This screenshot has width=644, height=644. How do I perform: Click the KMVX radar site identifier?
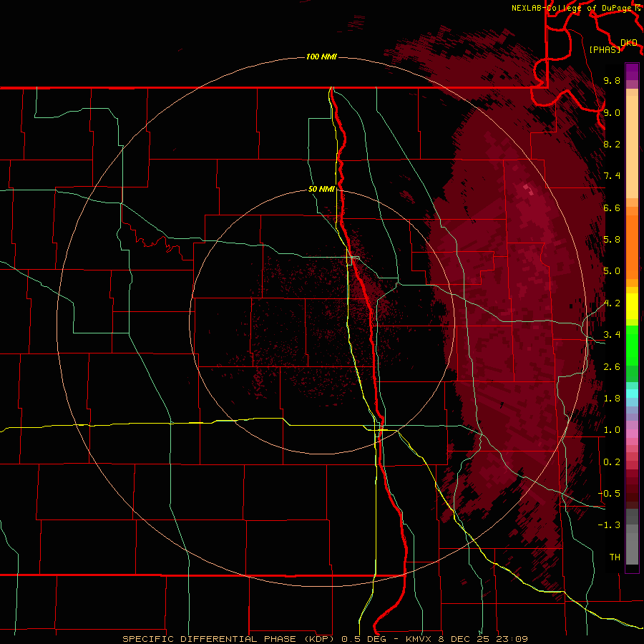(x=418, y=639)
